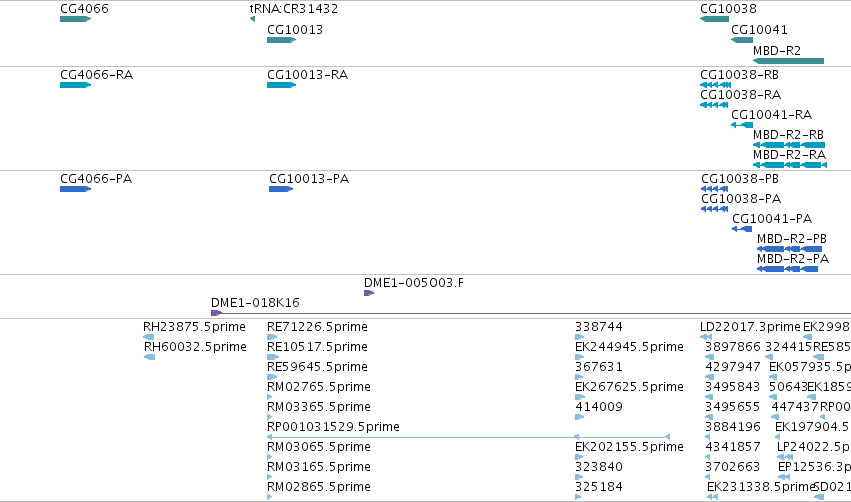Select the CG10041-RA transcript arrow
851x502 pixels.
742,125
